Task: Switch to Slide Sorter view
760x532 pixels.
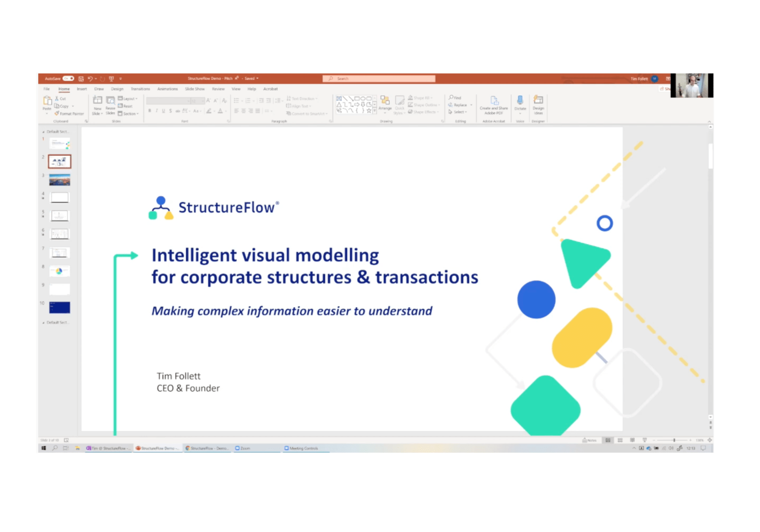Action: (x=620, y=440)
